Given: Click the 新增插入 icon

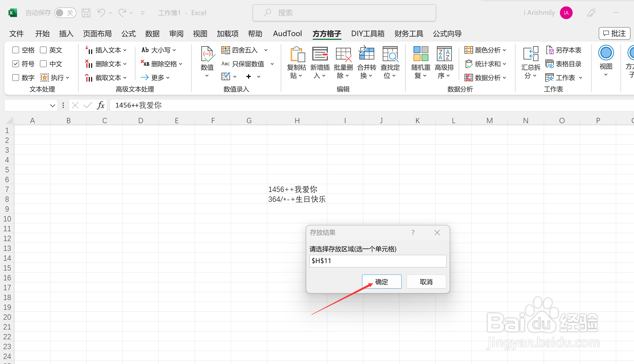Looking at the screenshot, I should point(320,54).
